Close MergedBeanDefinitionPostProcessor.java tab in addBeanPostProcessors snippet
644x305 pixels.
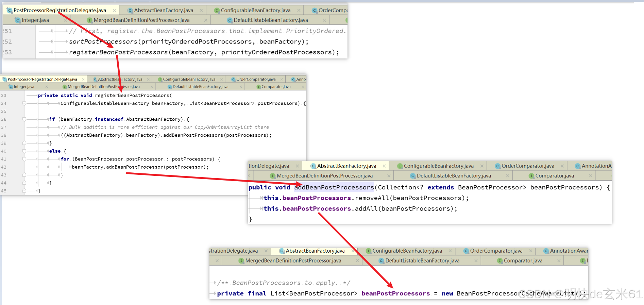tap(389, 176)
